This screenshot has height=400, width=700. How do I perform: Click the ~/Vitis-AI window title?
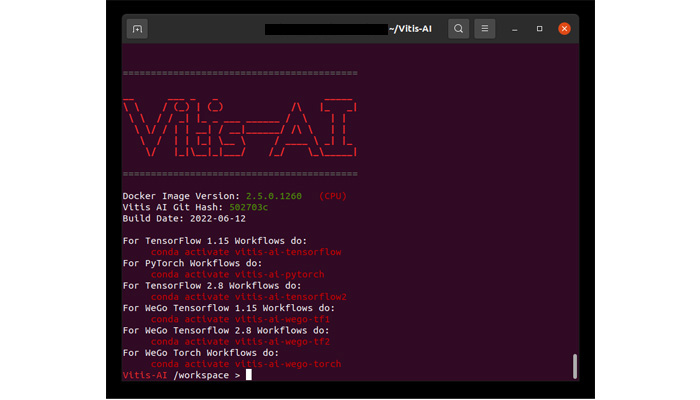410,29
